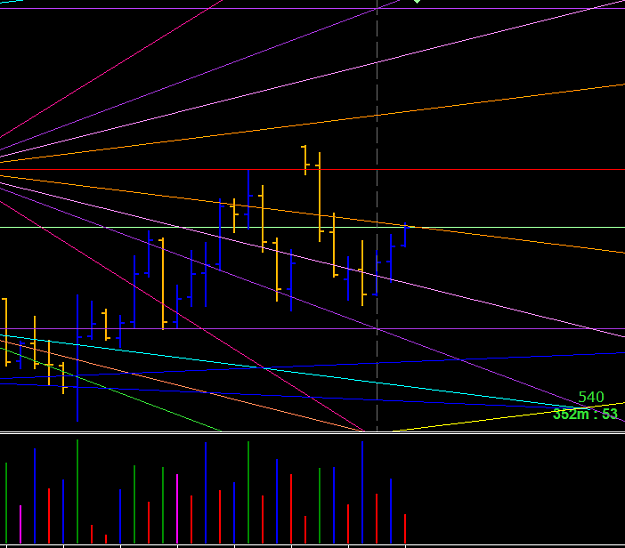The height and width of the screenshot is (548, 625).
Task: Click the last red volume bar
Action: pos(405,528)
